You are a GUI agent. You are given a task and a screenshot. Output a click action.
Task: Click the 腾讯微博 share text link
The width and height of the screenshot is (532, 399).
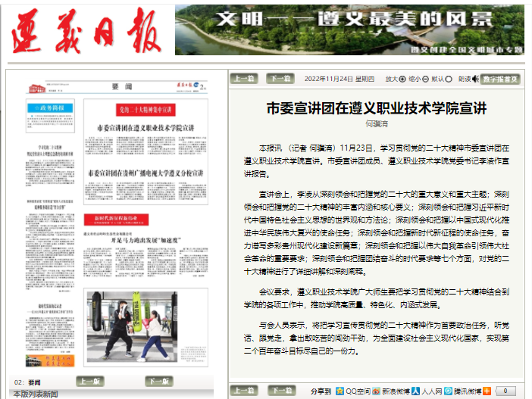coord(468,391)
